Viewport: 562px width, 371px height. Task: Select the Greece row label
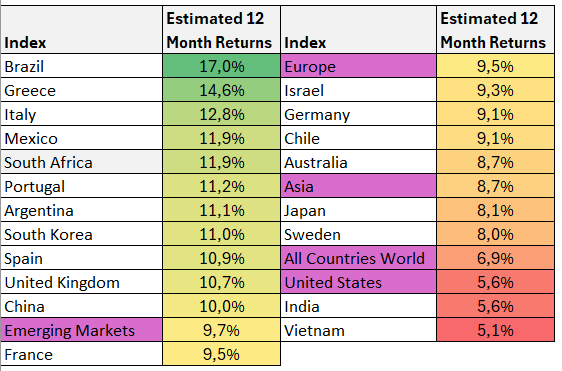click(x=82, y=90)
